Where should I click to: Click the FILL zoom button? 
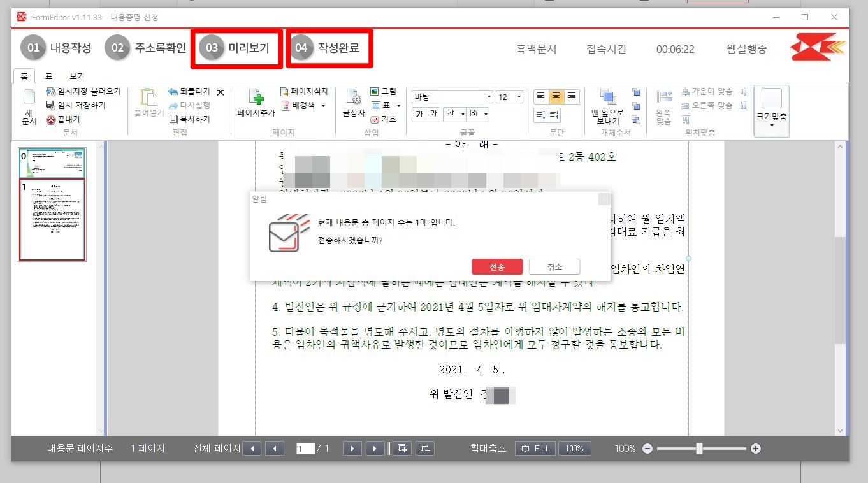coord(535,449)
